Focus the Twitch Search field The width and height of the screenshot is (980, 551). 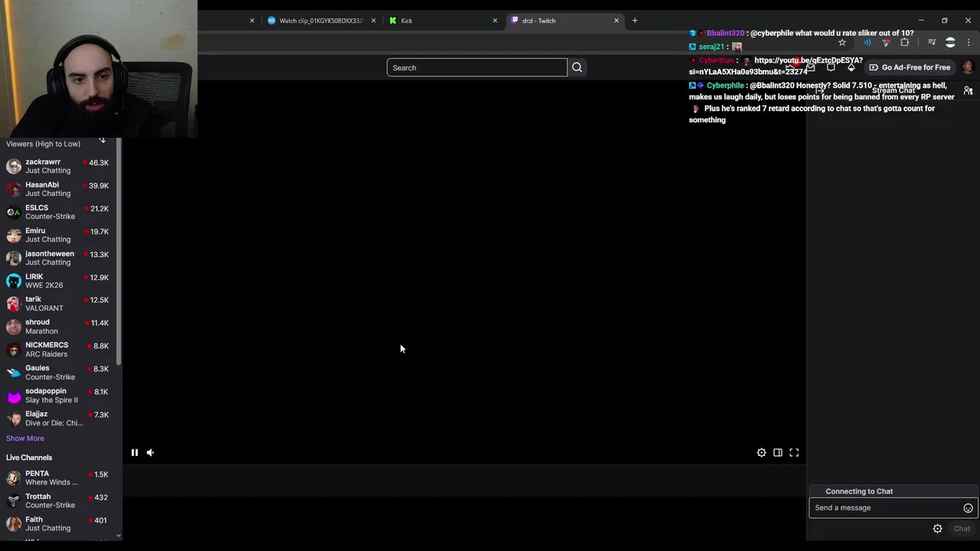(x=477, y=67)
